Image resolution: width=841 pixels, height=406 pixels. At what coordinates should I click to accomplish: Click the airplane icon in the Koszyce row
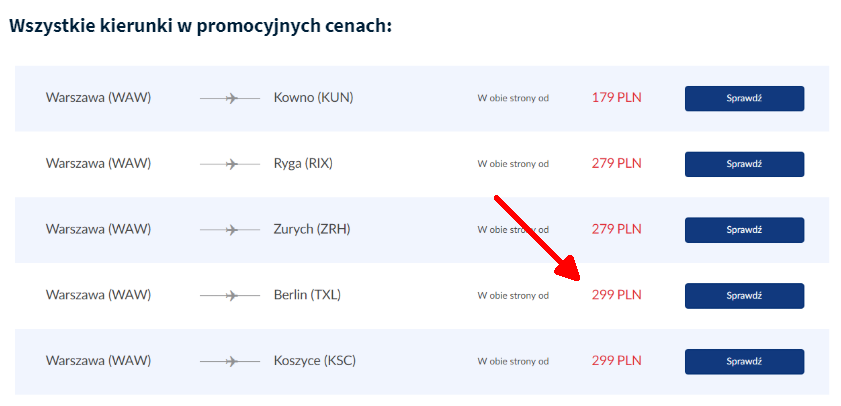[229, 361]
